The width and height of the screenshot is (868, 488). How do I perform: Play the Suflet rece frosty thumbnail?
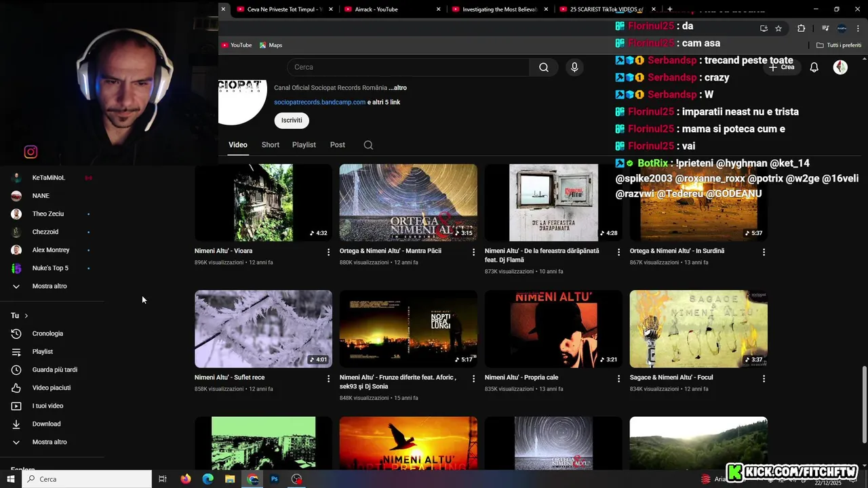[263, 329]
